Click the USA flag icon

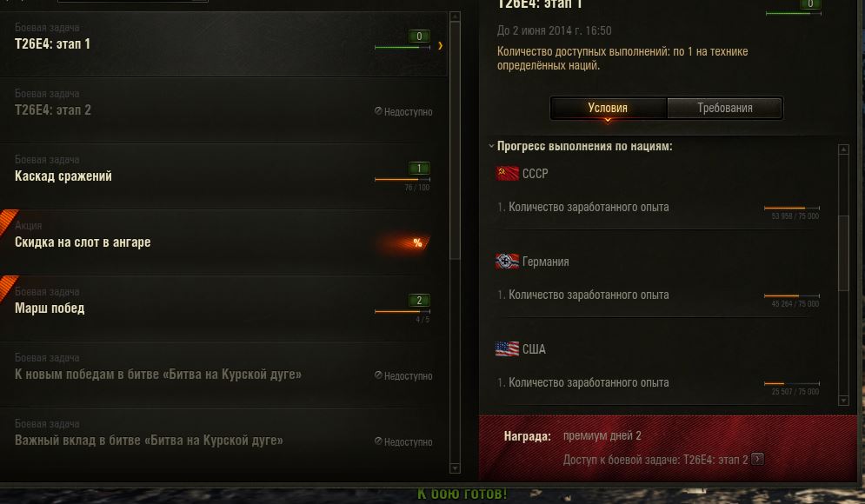click(x=507, y=348)
